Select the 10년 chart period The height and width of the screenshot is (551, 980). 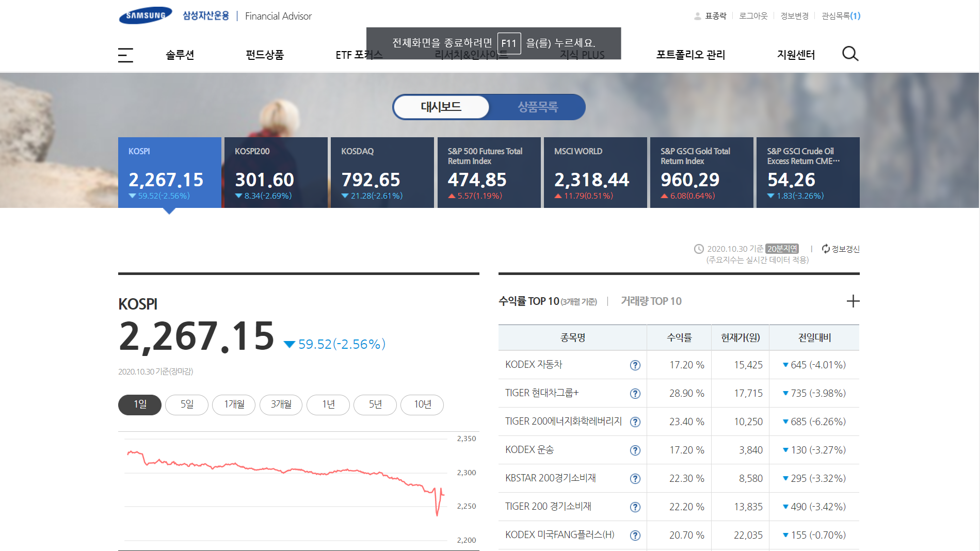click(x=422, y=404)
